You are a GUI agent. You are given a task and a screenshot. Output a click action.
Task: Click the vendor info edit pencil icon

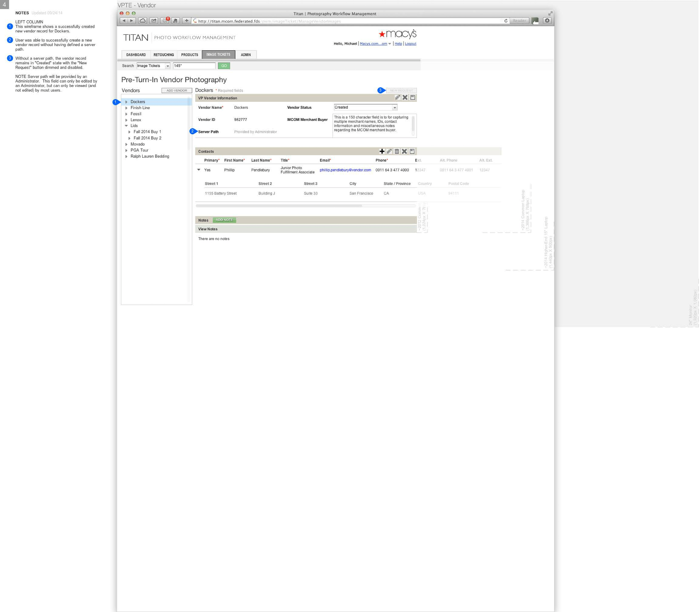(x=398, y=98)
